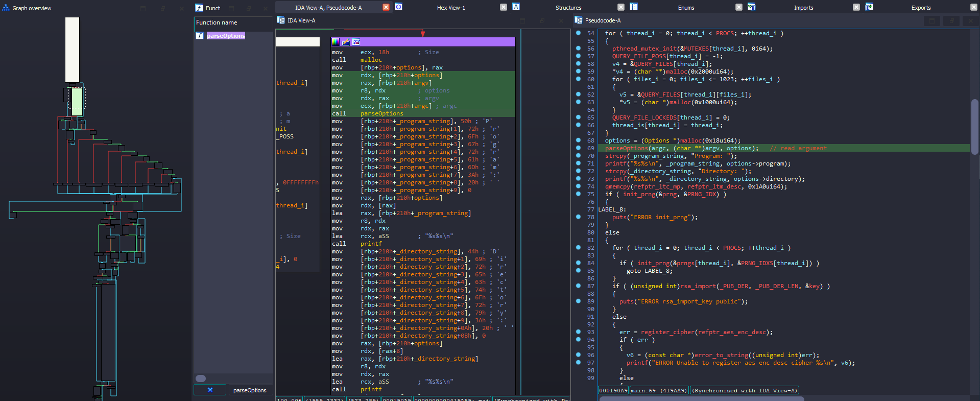Close the Enums tab
Screen dimensions: 980x401
point(739,7)
